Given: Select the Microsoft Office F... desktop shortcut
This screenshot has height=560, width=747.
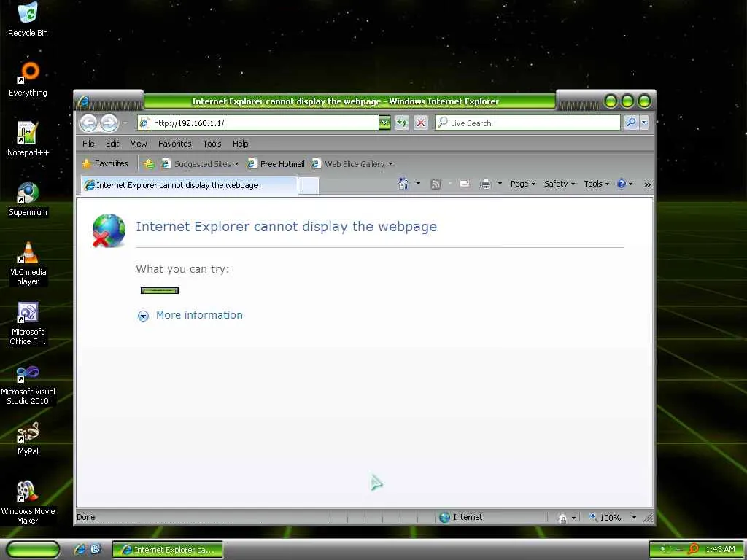Looking at the screenshot, I should coord(28,323).
